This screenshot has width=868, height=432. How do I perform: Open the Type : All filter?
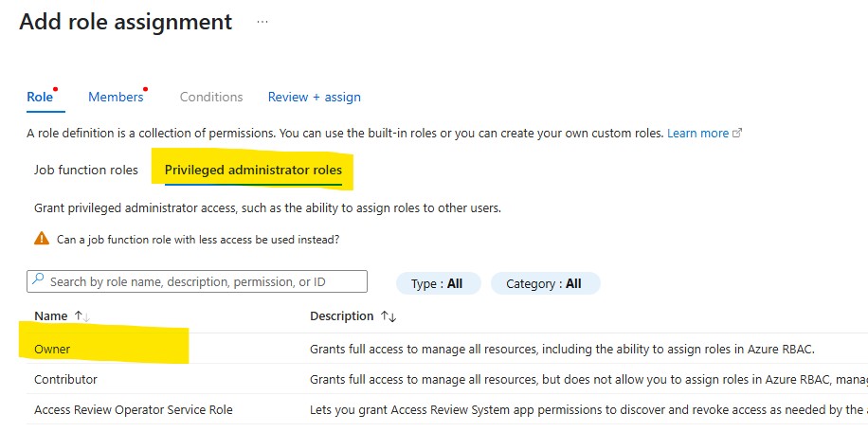438,284
